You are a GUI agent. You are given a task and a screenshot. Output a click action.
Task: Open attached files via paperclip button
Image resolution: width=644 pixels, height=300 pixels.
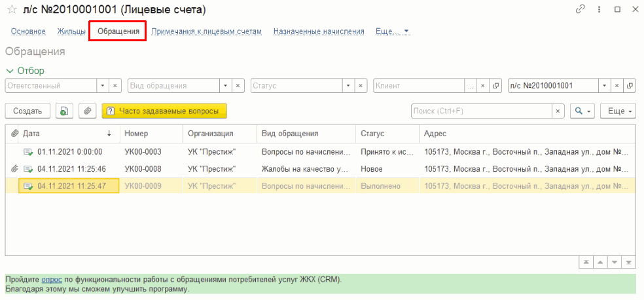[87, 111]
